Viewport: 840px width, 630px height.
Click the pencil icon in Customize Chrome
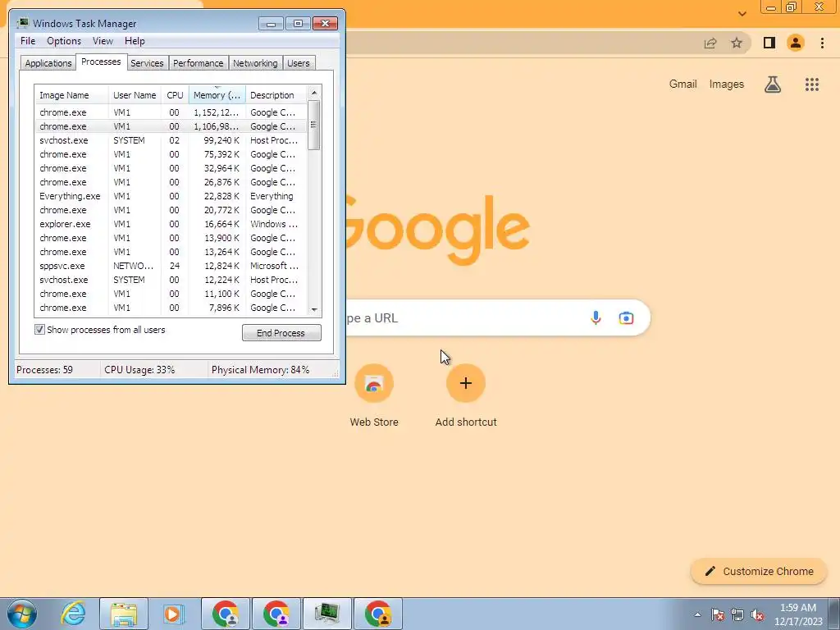click(710, 571)
